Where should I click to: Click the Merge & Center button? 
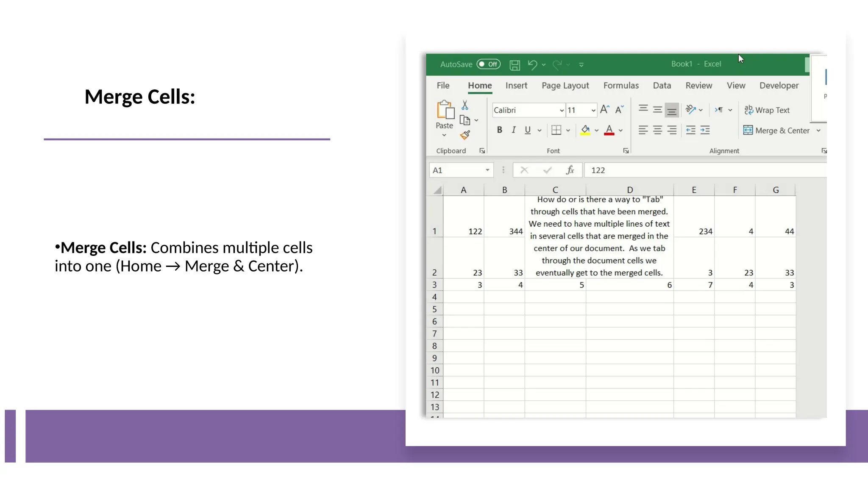point(776,130)
